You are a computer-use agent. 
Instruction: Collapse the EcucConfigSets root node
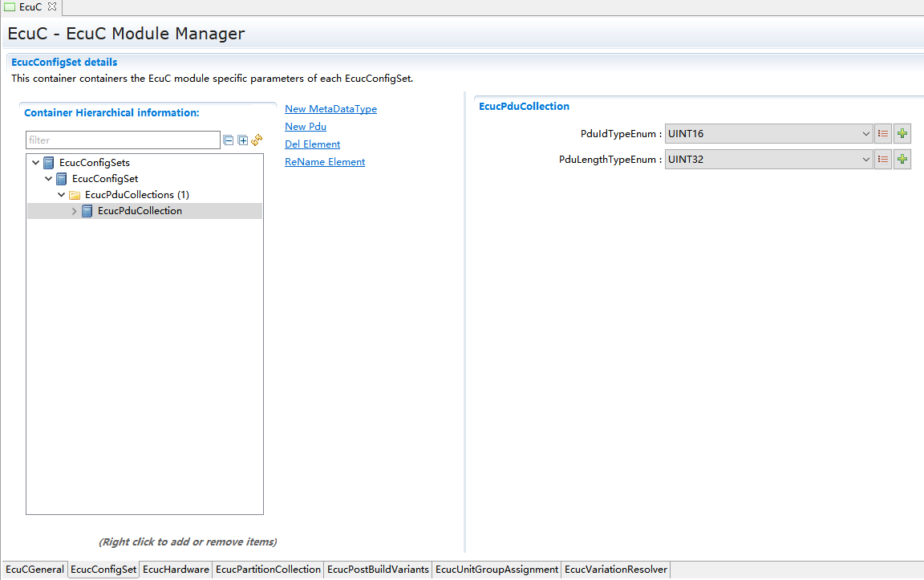point(35,163)
